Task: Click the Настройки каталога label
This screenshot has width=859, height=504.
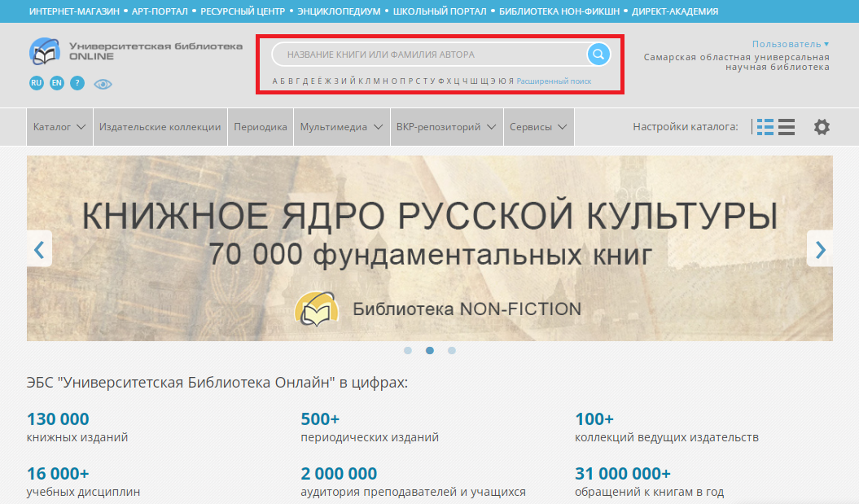Action: click(x=686, y=127)
